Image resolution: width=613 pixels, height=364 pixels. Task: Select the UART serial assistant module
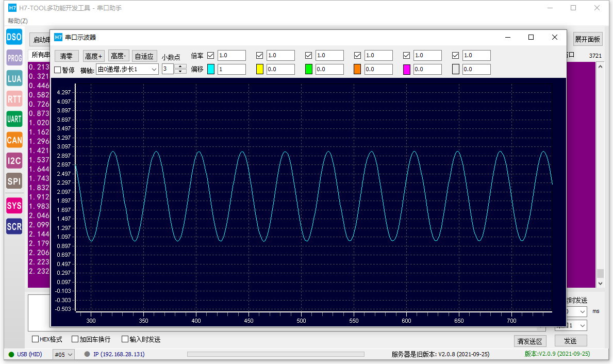tap(14, 119)
